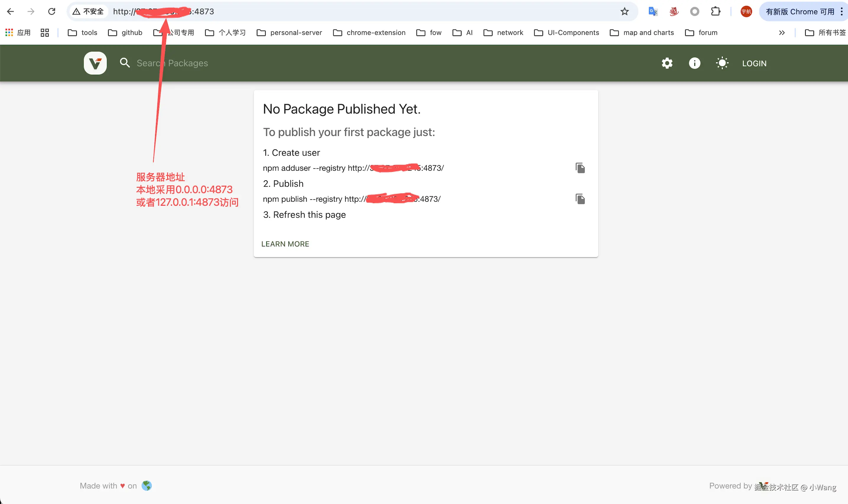Image resolution: width=848 pixels, height=504 pixels.
Task: Open the settings gear in header
Action: tap(667, 63)
